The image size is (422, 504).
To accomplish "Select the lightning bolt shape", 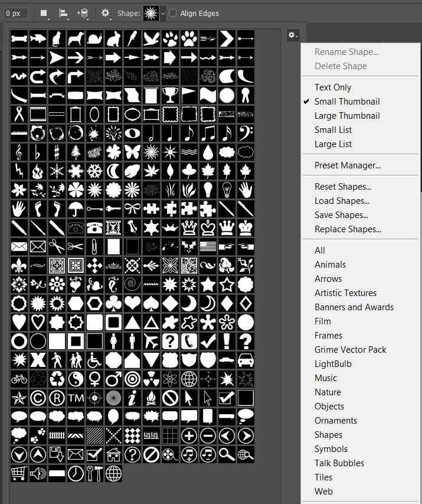I will pyautogui.click(x=19, y=171).
